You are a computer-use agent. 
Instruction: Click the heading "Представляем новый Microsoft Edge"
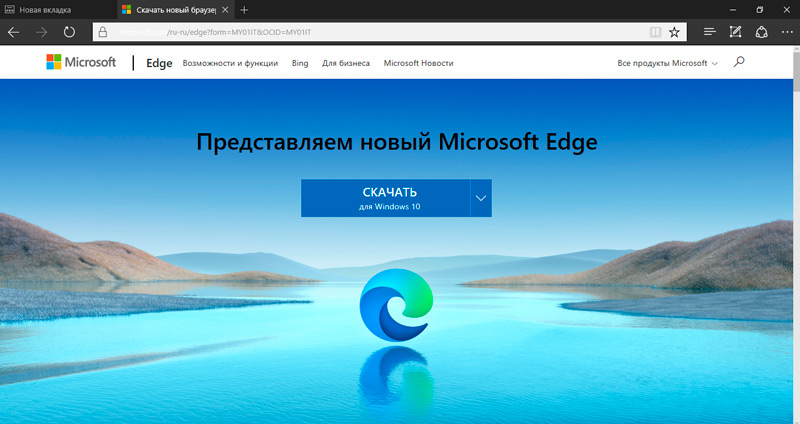[397, 142]
